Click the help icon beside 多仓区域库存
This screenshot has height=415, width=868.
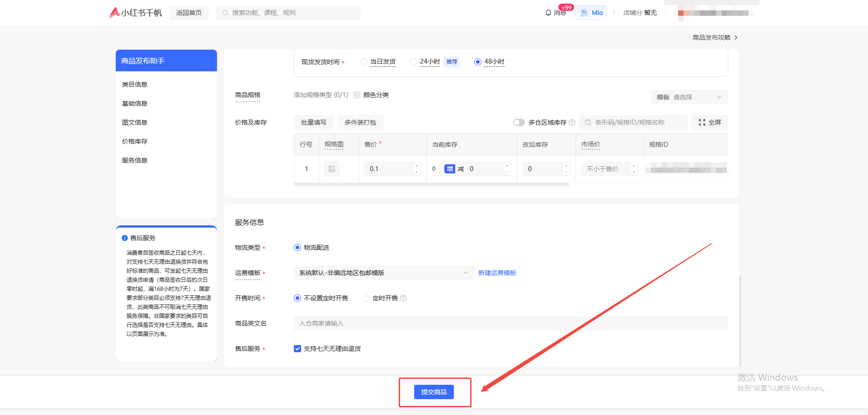click(x=572, y=122)
